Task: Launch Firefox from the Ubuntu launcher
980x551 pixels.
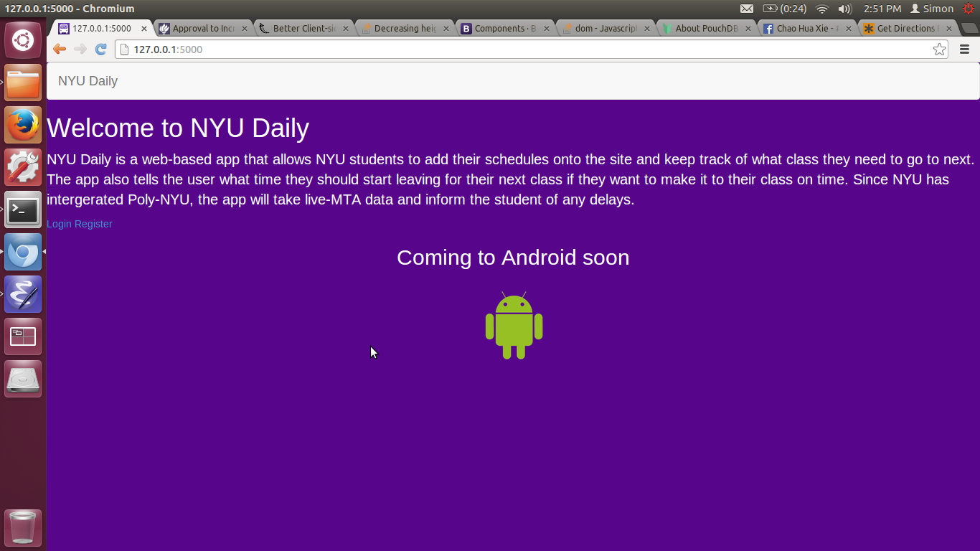Action: click(23, 126)
